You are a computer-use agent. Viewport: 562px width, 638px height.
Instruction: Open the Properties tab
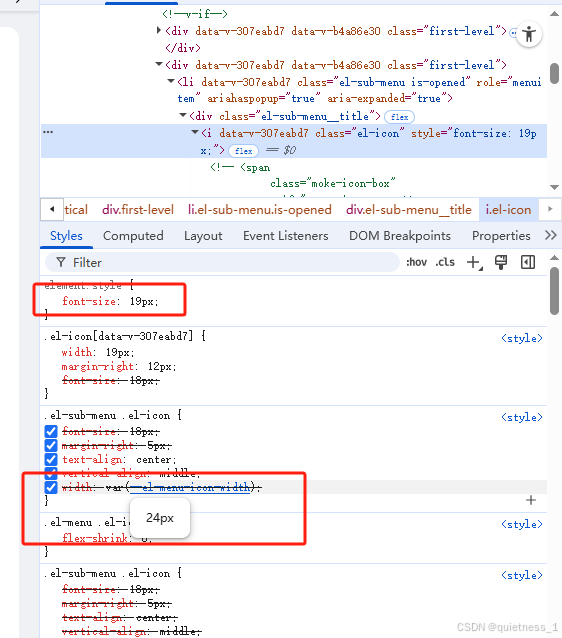[x=501, y=236]
